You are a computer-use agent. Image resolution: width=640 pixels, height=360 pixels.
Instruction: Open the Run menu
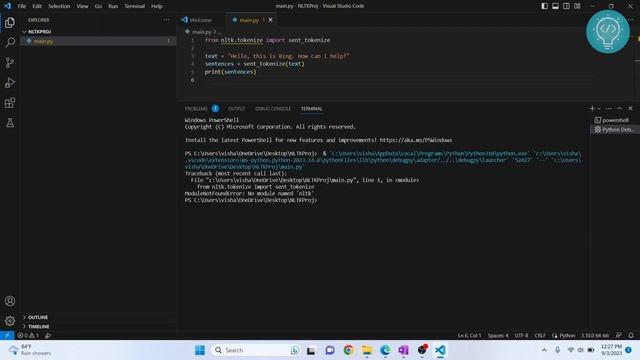coord(113,6)
